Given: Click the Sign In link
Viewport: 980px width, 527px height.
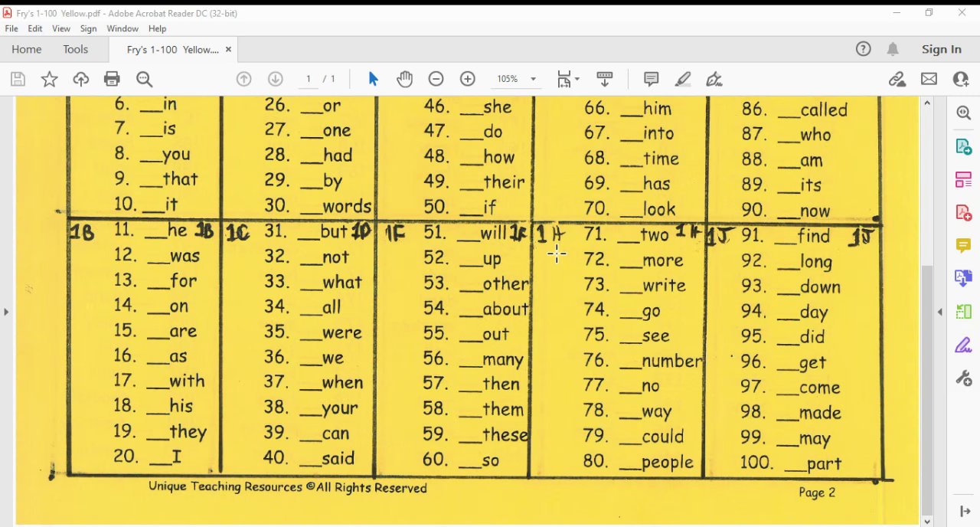Looking at the screenshot, I should [942, 49].
